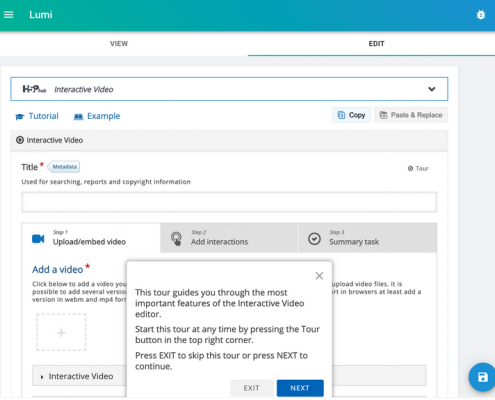Click the Paste & Replace button

[x=411, y=115]
